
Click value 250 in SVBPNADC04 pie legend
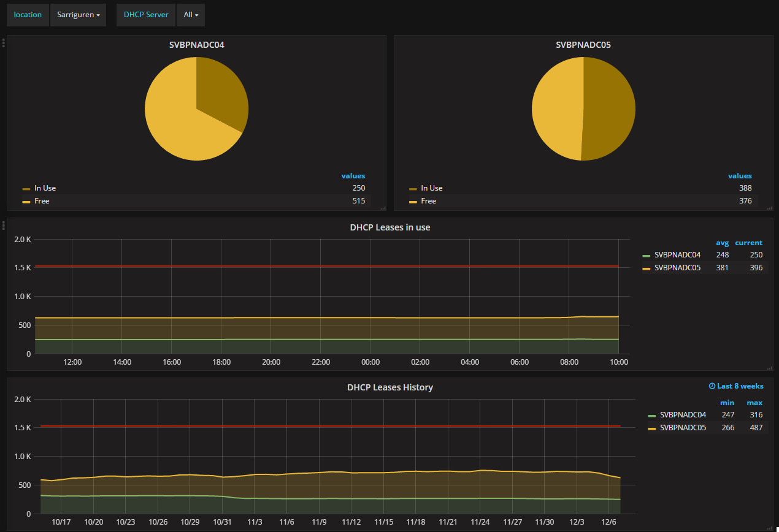point(358,188)
